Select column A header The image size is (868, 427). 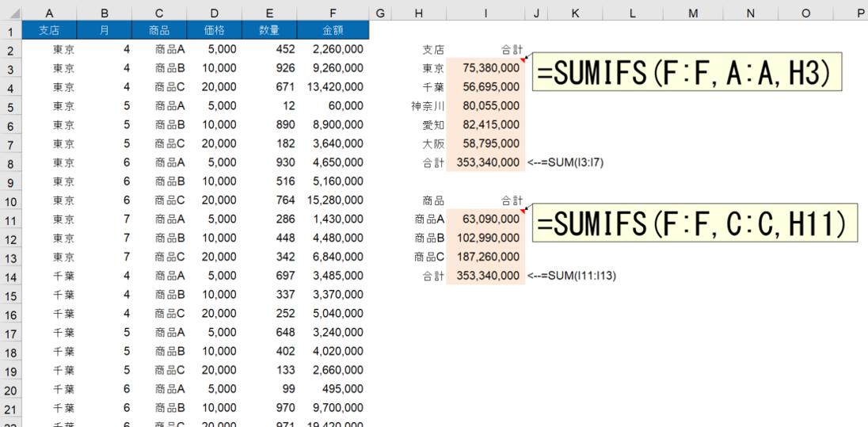[49, 13]
